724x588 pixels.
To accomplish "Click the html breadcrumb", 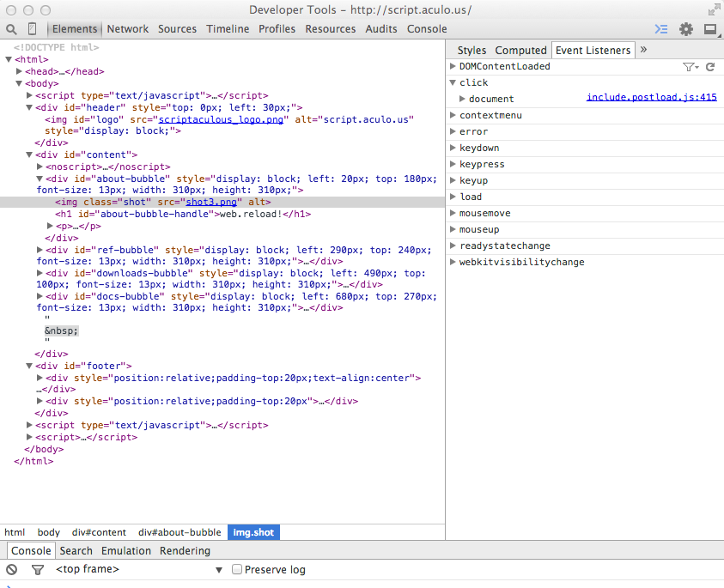I will [x=15, y=532].
